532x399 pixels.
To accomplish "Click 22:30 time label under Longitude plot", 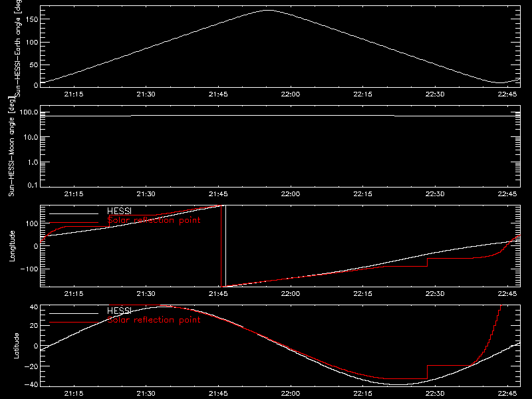I will (435, 294).
